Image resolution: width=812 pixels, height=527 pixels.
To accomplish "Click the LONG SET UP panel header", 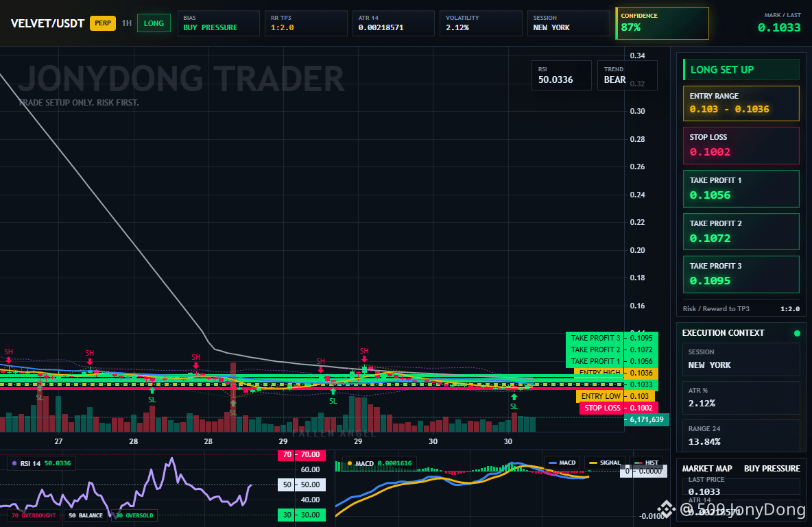I will tap(741, 69).
